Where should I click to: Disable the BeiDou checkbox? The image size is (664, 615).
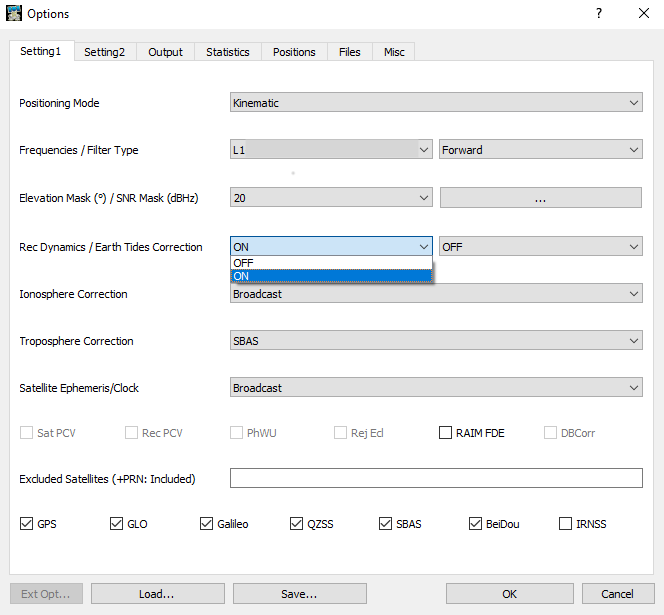[x=475, y=524]
